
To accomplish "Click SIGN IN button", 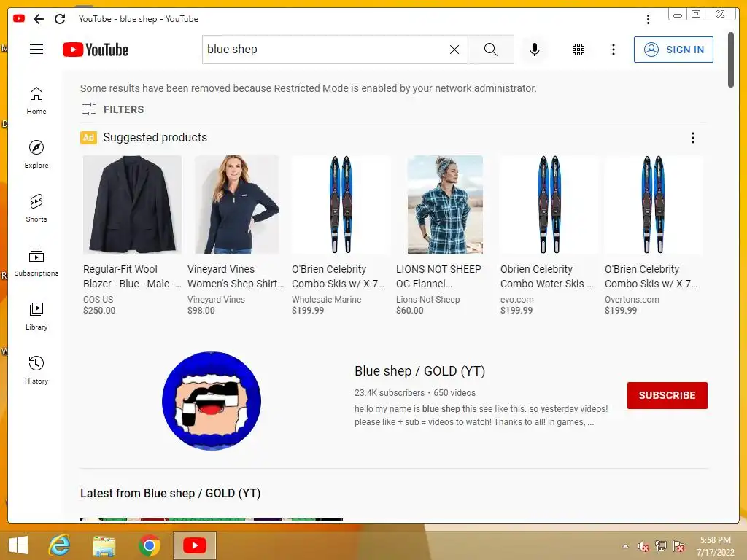I will tap(673, 50).
